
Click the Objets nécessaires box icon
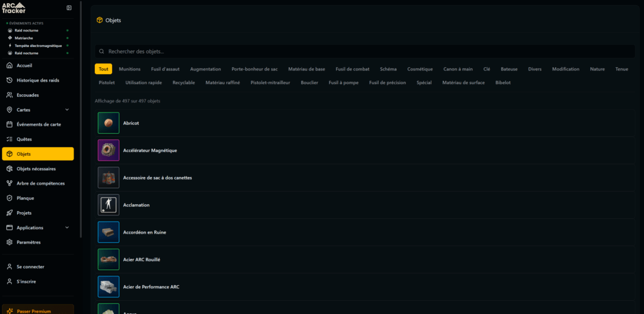tap(9, 169)
